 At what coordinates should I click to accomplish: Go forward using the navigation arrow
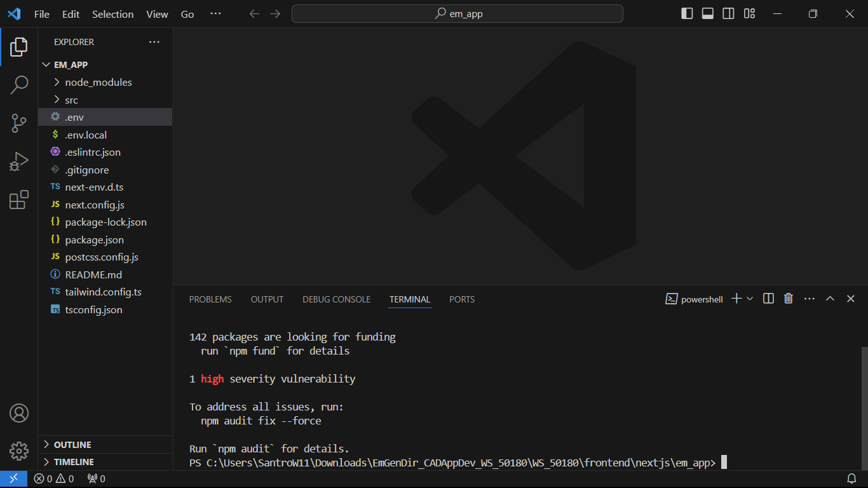(x=275, y=13)
